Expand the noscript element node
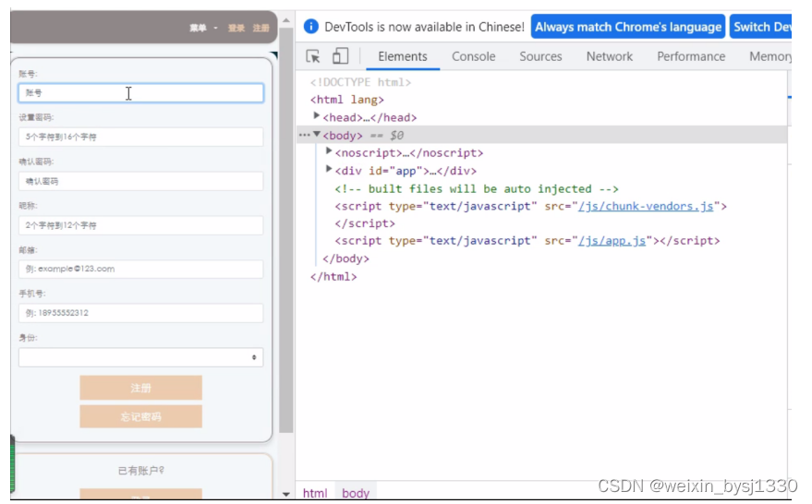This screenshot has height=504, width=812. click(328, 151)
